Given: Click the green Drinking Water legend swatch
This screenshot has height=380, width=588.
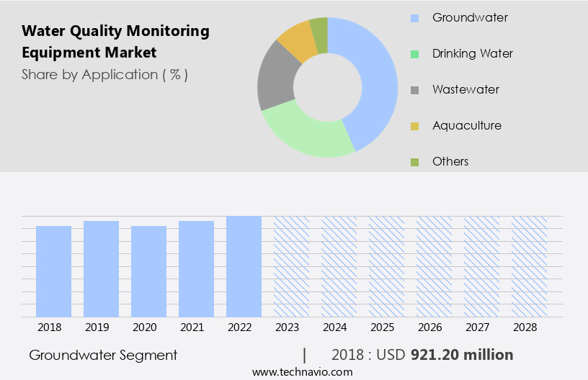Looking at the screenshot, I should point(414,54).
